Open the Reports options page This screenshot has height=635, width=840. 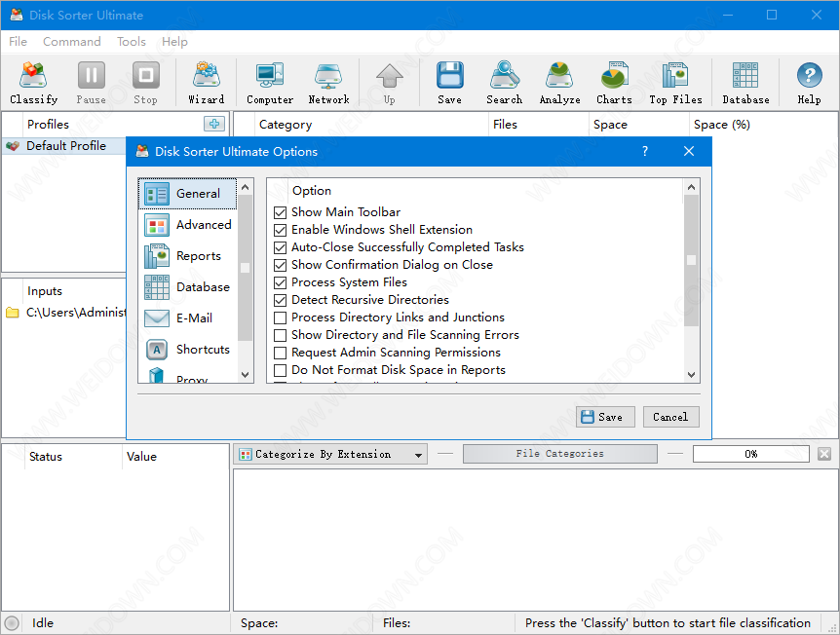pyautogui.click(x=187, y=256)
